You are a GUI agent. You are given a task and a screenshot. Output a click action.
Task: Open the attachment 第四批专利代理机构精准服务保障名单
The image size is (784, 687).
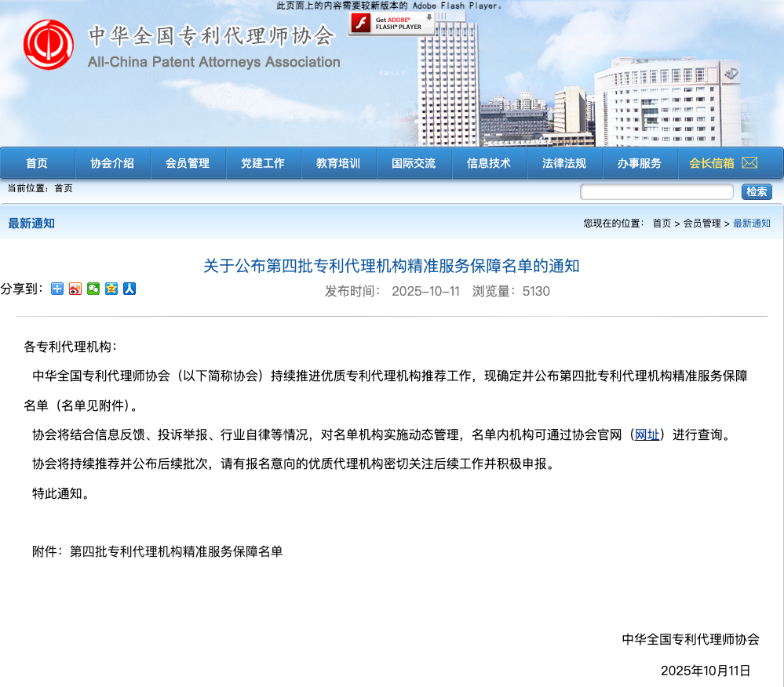pos(177,551)
